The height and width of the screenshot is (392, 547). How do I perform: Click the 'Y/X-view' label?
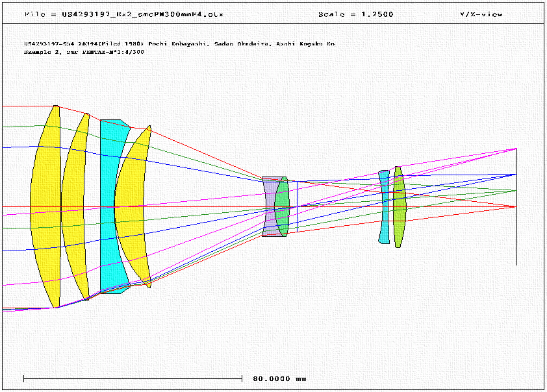coord(481,14)
